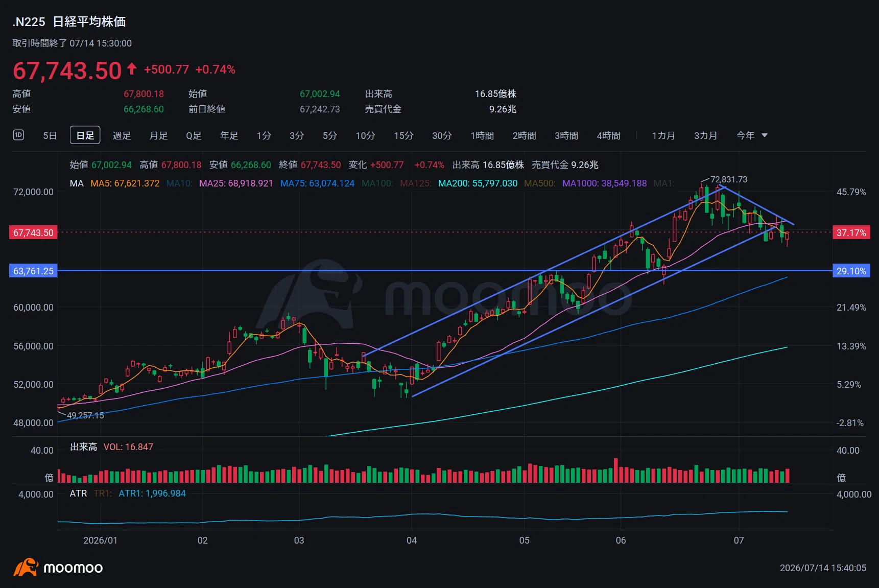Viewport: 879px width, 588px height.
Task: Click the 取引時間終了 timestamp text
Action: pos(72,43)
